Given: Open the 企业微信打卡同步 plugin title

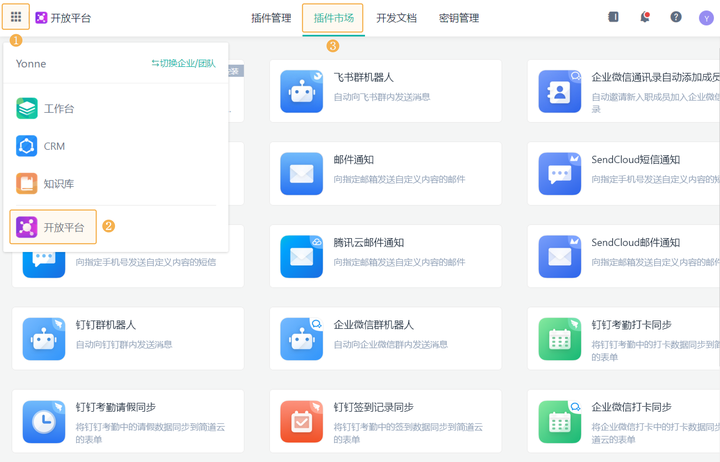Looking at the screenshot, I should pos(631,407).
